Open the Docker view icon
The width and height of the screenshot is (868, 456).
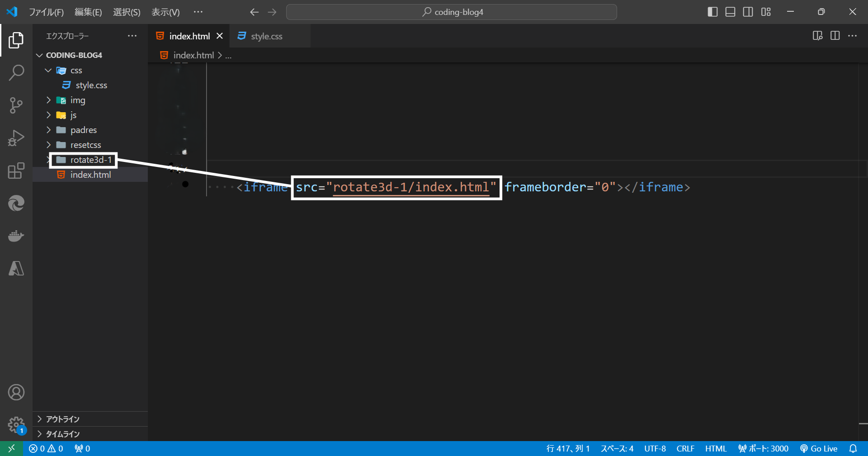click(16, 236)
